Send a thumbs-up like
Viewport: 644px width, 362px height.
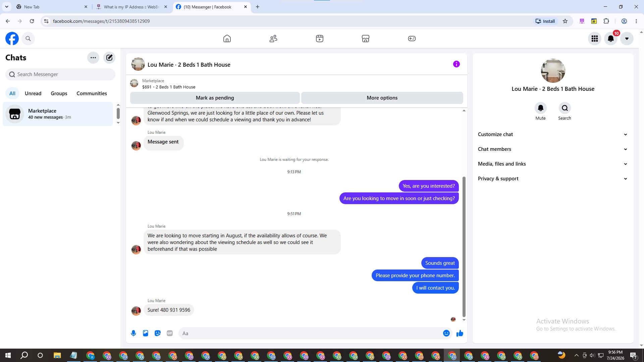coord(460,333)
